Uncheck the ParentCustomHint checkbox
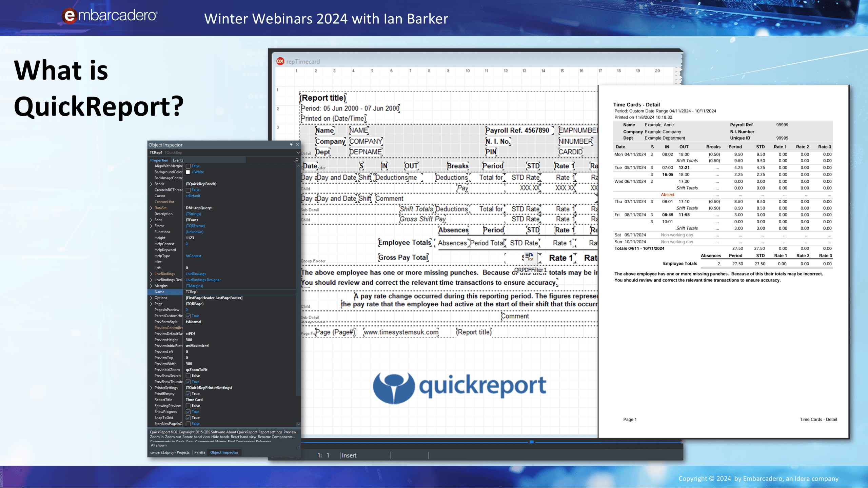Screen dimensions: 868x488 coord(188,316)
